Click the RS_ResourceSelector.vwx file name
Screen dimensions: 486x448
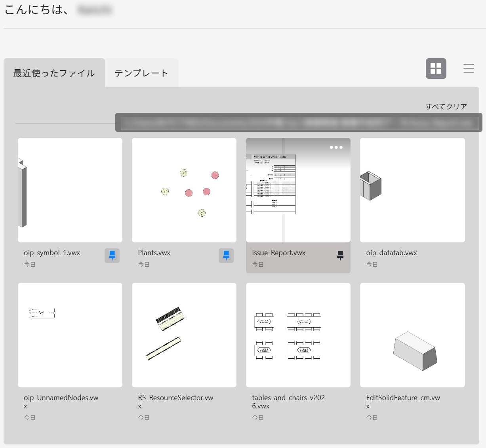[x=175, y=398]
